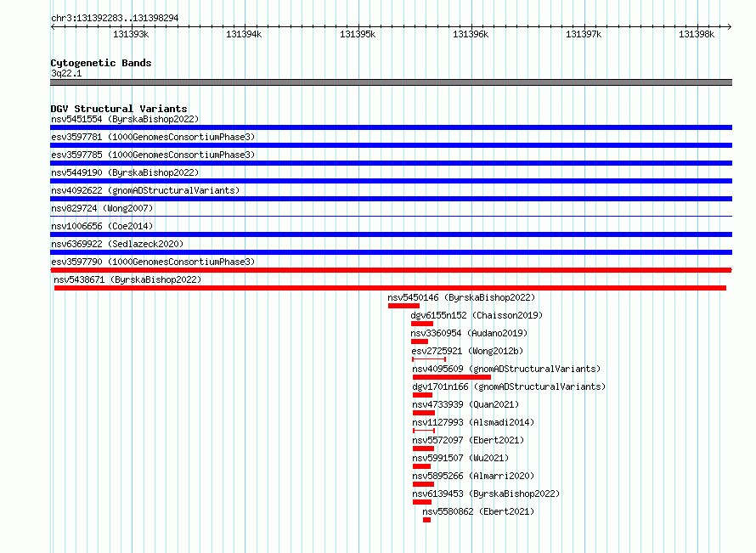The height and width of the screenshot is (553, 756).
Task: Select the red bar under nsv3360954
Action: tap(420, 341)
